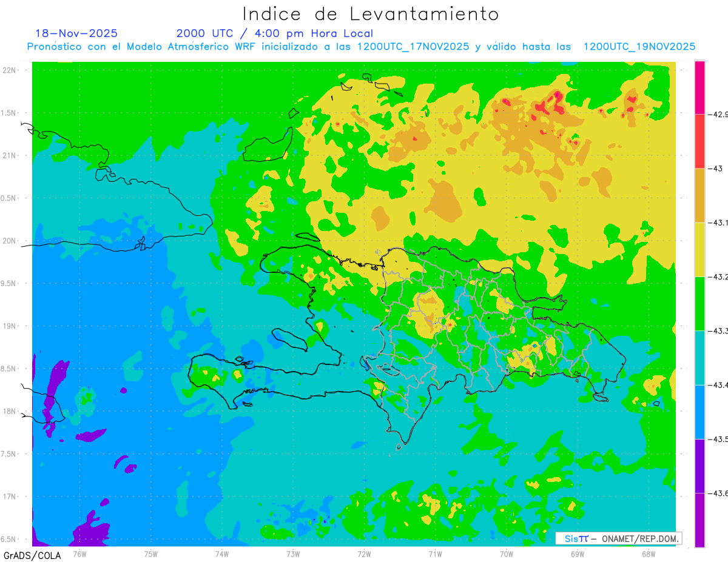The height and width of the screenshot is (562, 728).
Task: Click the 68W longitude label
Action: point(649,554)
